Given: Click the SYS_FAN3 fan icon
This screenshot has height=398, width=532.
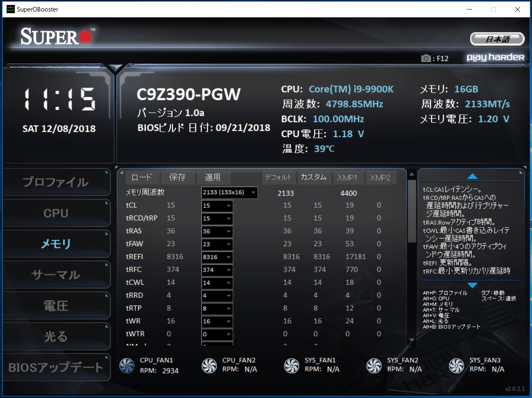Looking at the screenshot, I should click(457, 365).
